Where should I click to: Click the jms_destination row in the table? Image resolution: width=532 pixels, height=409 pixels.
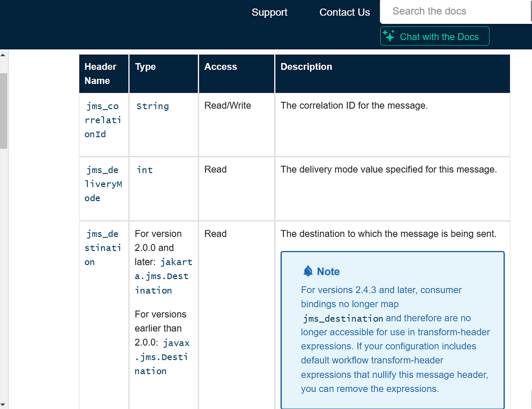102,248
